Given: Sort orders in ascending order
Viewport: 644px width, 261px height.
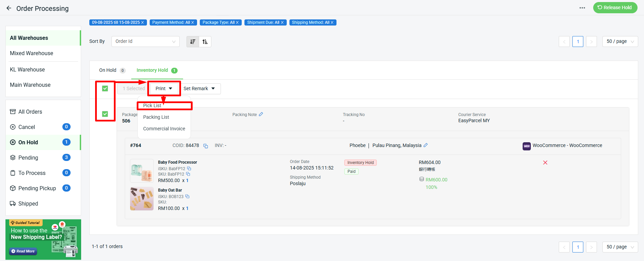Looking at the screenshot, I should tap(205, 42).
